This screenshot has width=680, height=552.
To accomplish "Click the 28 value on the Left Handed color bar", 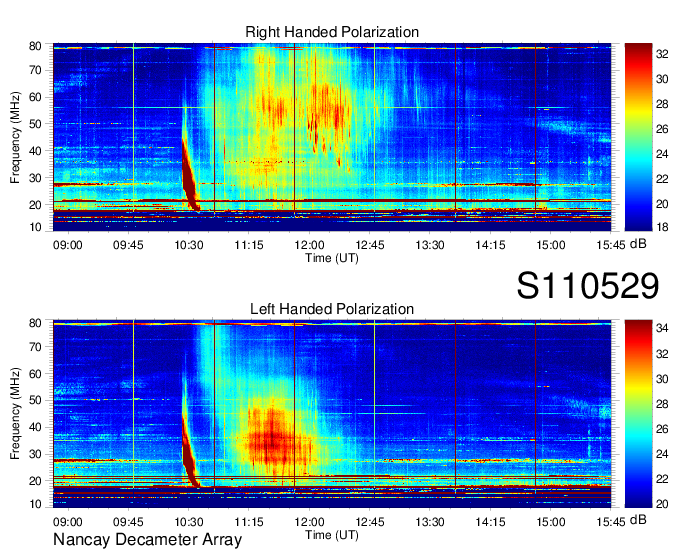I will click(662, 404).
